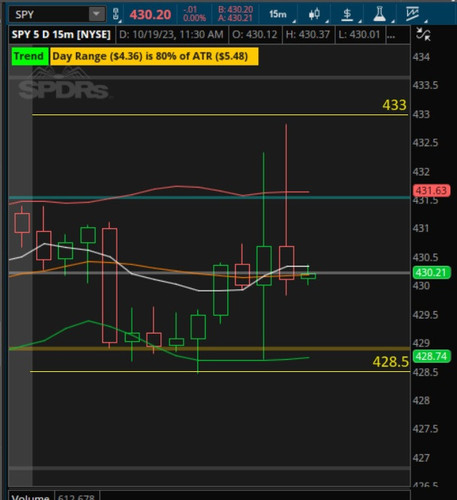Click ask price A: 430.21

pyautogui.click(x=235, y=18)
